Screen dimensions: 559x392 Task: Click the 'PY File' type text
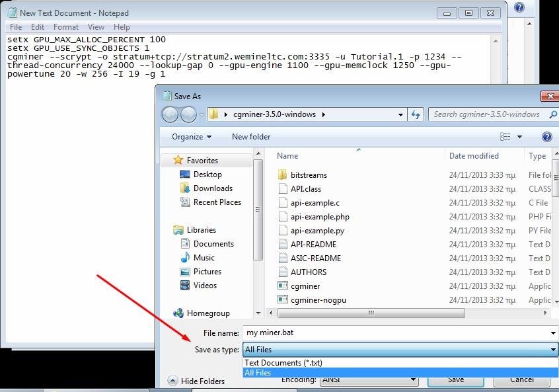[x=540, y=231]
